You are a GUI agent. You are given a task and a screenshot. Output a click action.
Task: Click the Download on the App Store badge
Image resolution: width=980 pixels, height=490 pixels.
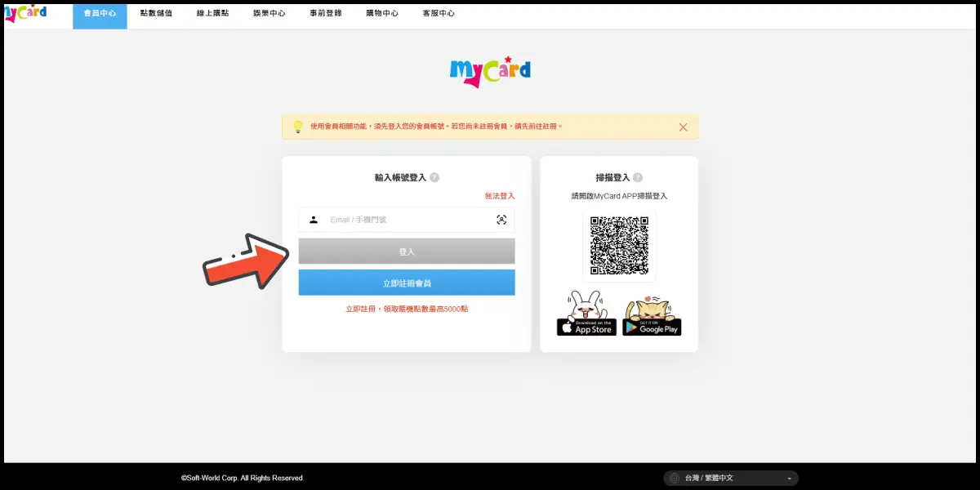(586, 327)
